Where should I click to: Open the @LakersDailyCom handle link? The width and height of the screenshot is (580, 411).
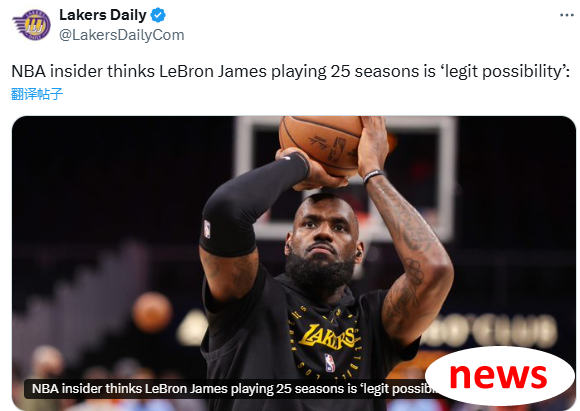[121, 35]
